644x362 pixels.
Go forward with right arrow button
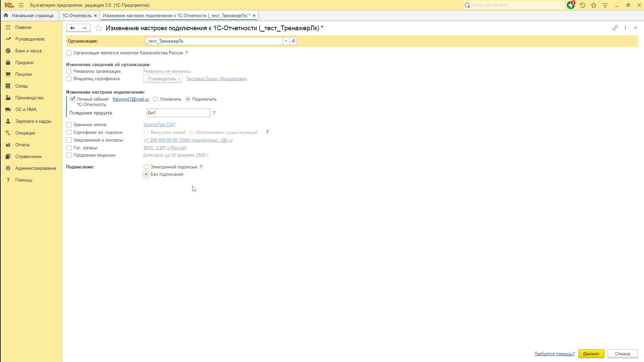[x=85, y=28]
